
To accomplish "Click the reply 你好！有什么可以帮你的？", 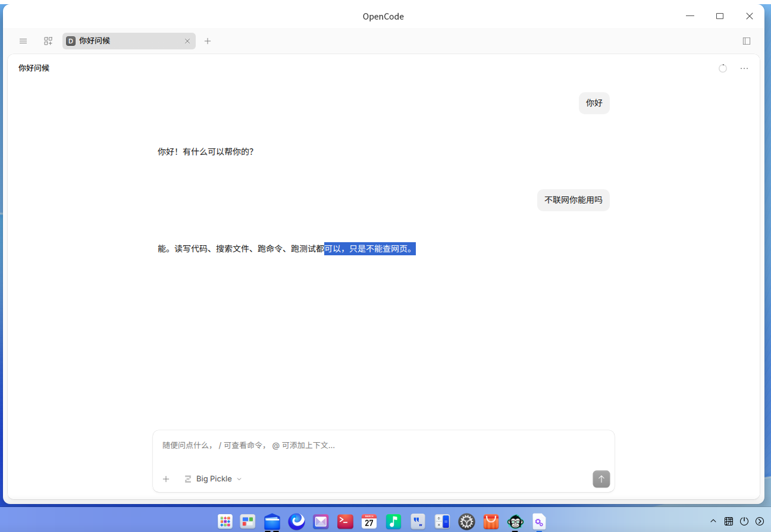I will click(x=206, y=152).
